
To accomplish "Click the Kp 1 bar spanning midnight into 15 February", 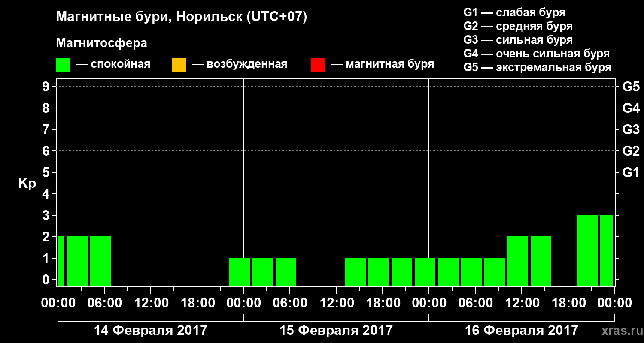I will [240, 272].
